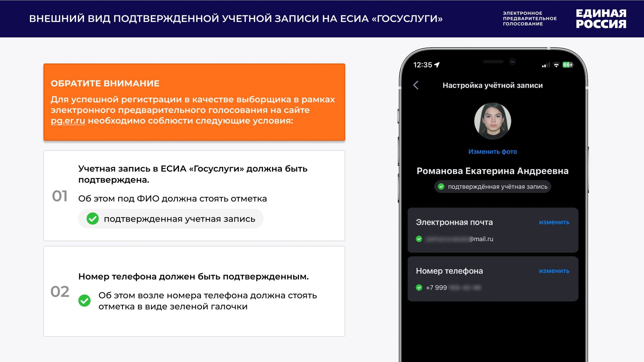Click green checkmark next to email address

[419, 239]
